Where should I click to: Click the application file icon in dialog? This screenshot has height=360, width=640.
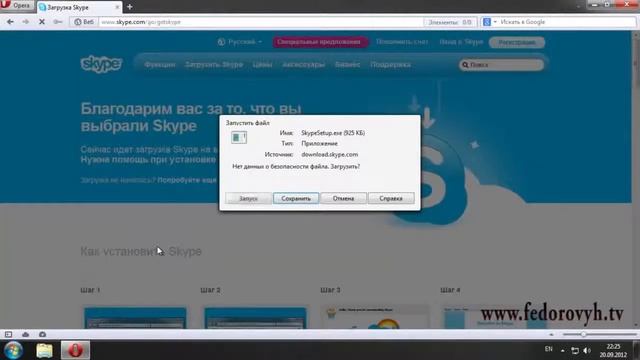[x=239, y=138]
